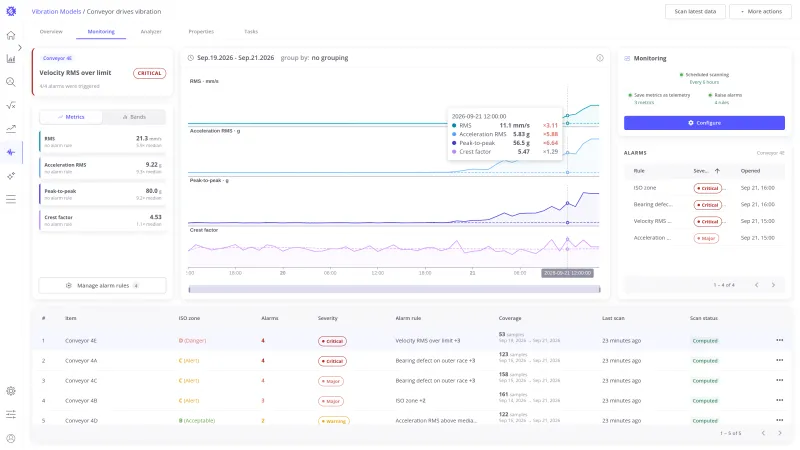Click the app logo icon
800x450 pixels.
coord(11,11)
